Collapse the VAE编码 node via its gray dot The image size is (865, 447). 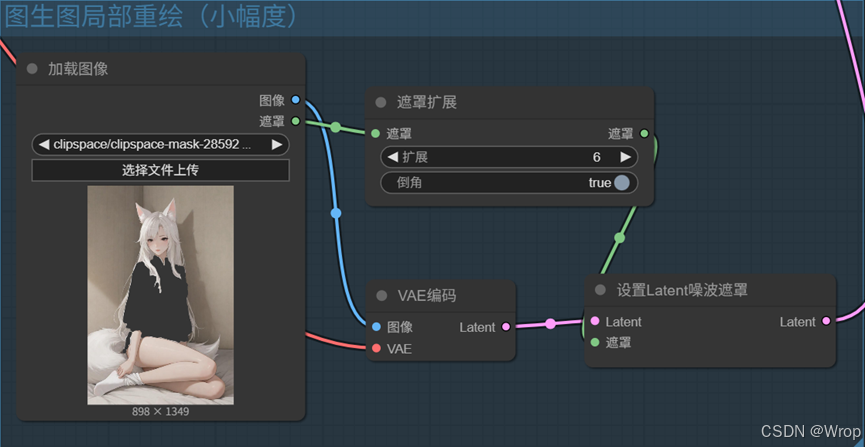(382, 296)
